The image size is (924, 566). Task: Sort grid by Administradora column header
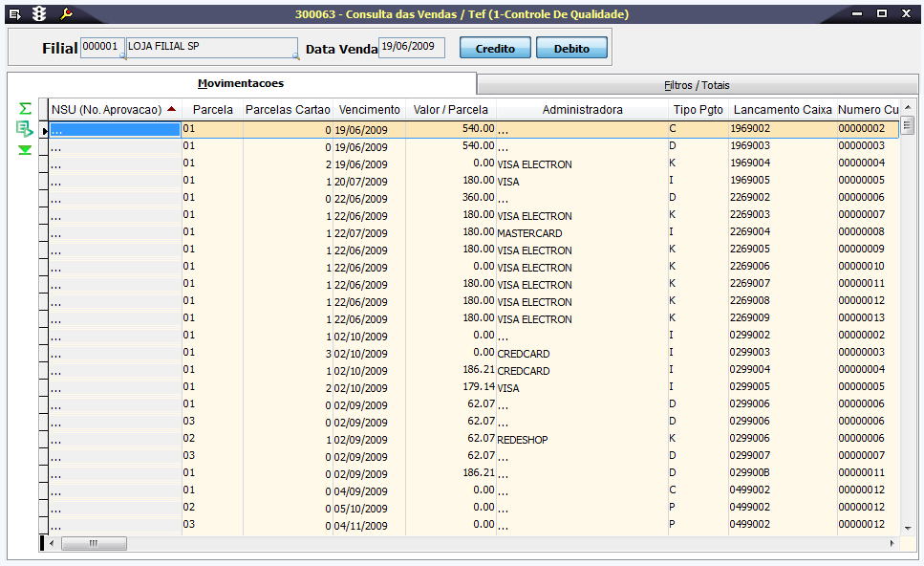[x=582, y=110]
